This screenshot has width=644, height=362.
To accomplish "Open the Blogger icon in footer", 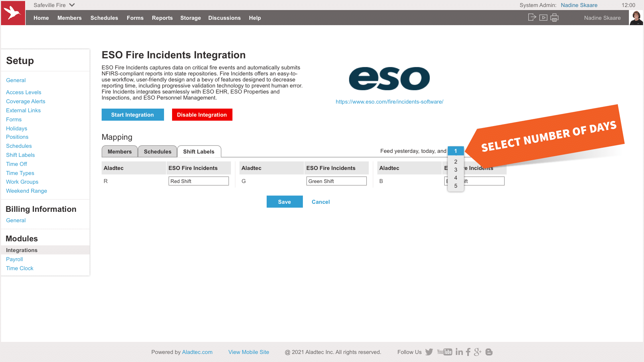I will pyautogui.click(x=489, y=352).
